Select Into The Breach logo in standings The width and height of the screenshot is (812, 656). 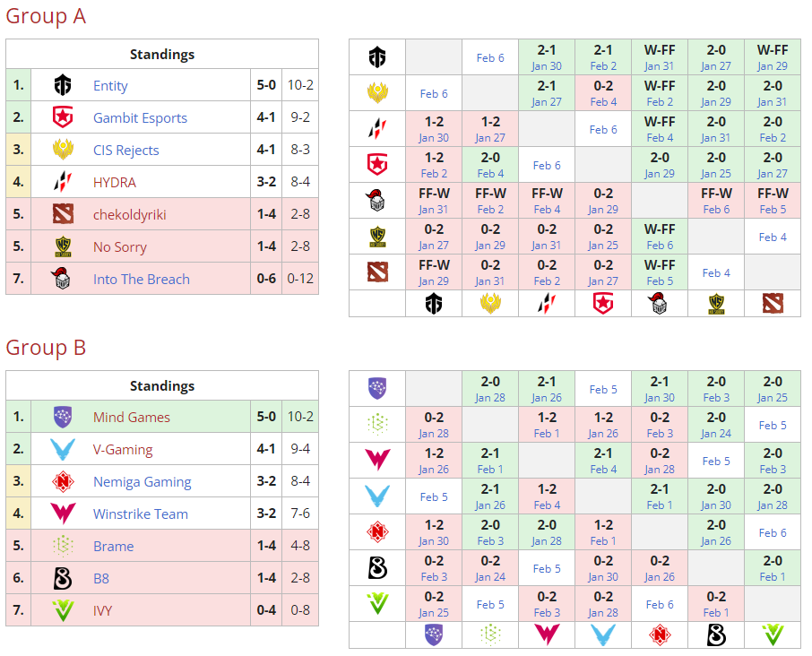tap(62, 280)
